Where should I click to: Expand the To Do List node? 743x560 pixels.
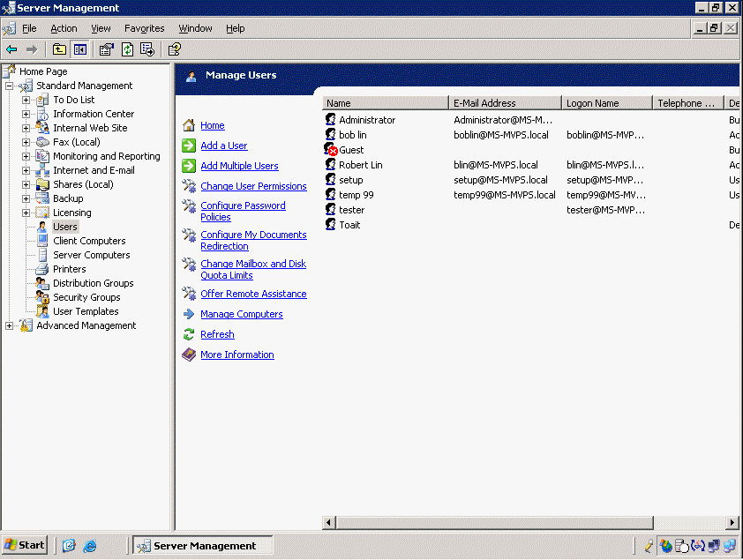click(26, 101)
